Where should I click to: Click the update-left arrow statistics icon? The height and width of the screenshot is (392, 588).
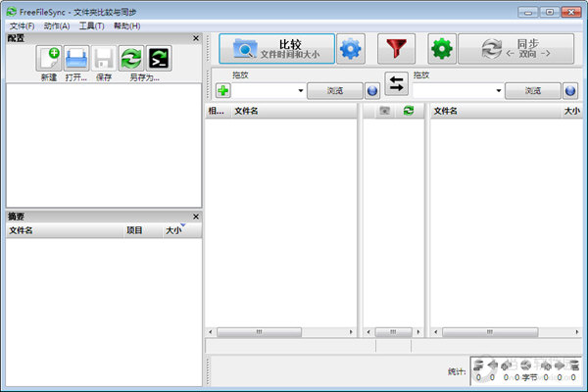coord(492,365)
